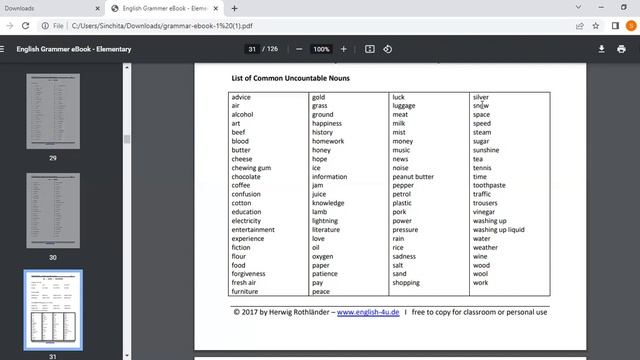Open Chrome profile avatar

631,26
